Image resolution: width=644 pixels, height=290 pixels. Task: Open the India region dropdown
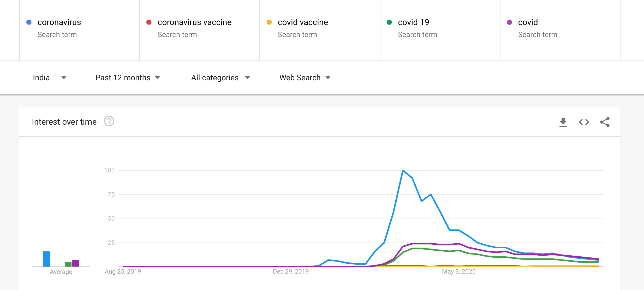(50, 78)
